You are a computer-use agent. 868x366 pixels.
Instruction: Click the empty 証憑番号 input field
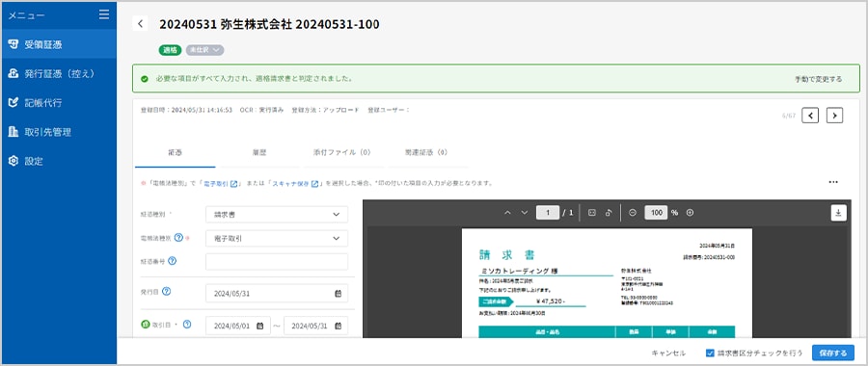coord(277,262)
